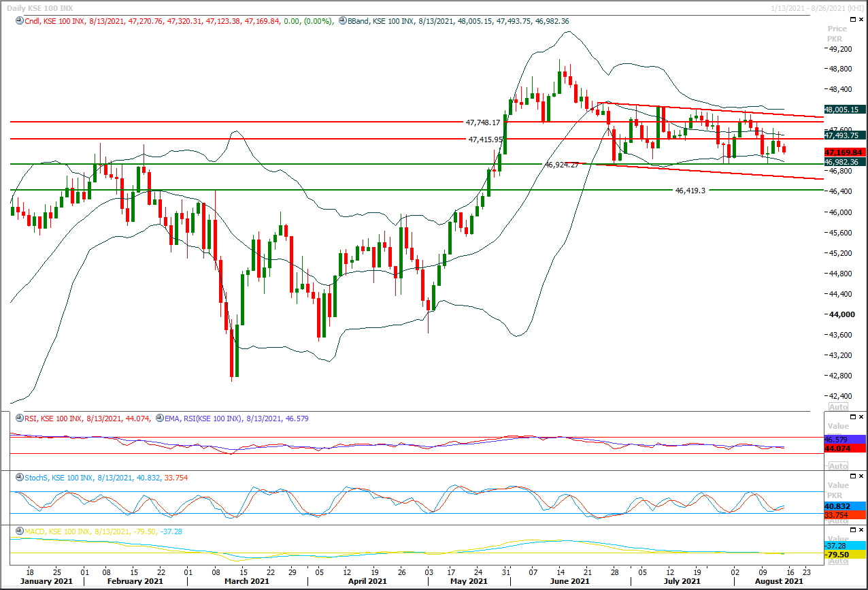This screenshot has width=868, height=590.
Task: Maximize the MACD indicator panel
Action: pos(854,529)
